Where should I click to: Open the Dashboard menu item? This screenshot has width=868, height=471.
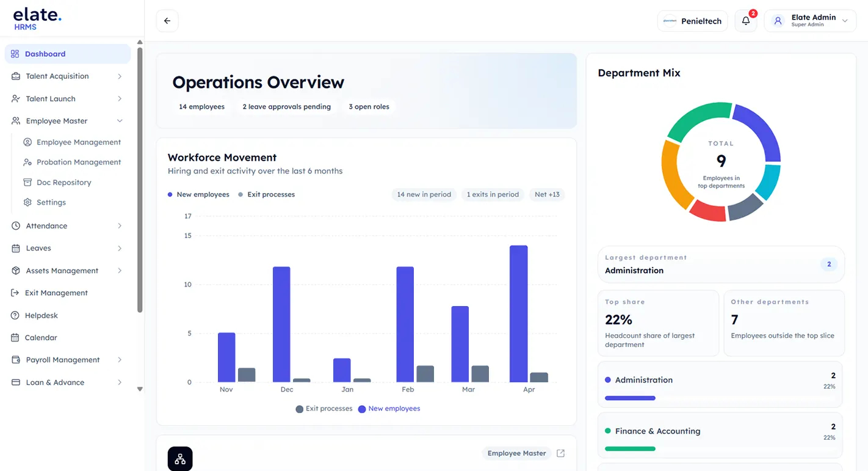tap(68, 54)
